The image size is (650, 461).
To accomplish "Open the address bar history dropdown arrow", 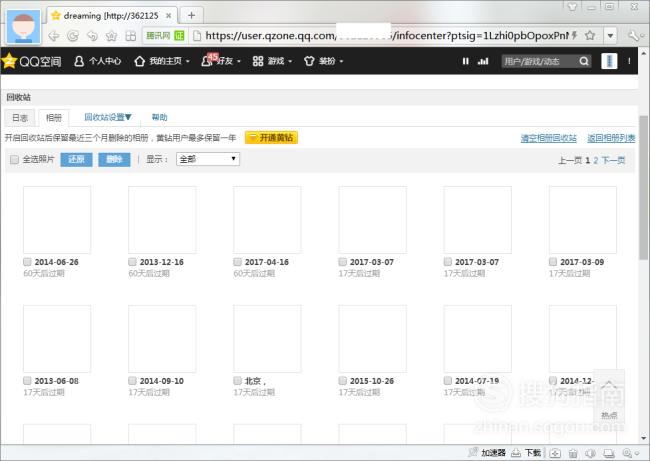I will tap(610, 36).
